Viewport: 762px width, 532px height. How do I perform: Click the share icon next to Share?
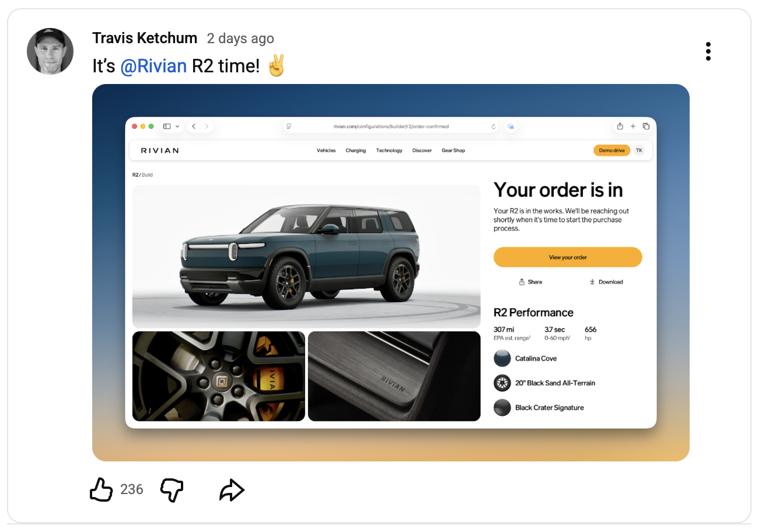[x=522, y=282]
